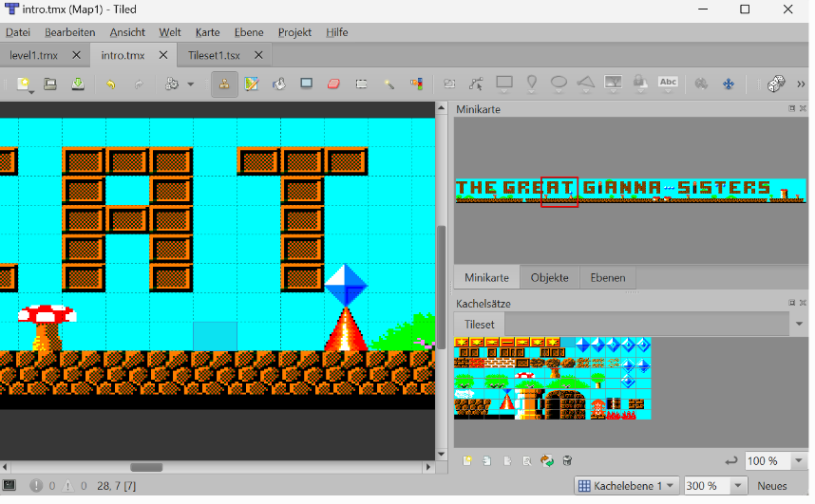Toggle the Shape Fill tool

306,84
